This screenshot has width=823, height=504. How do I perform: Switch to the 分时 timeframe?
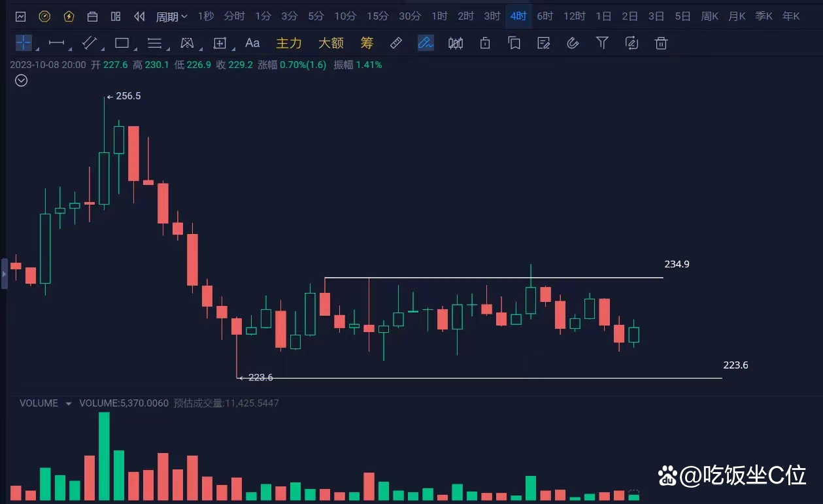(234, 16)
